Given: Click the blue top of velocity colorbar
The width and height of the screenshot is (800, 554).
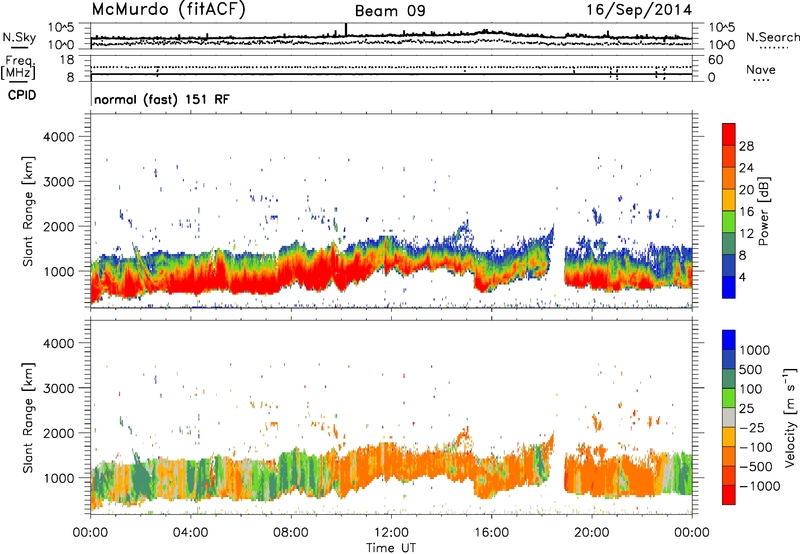Looking at the screenshot, I should (729, 340).
